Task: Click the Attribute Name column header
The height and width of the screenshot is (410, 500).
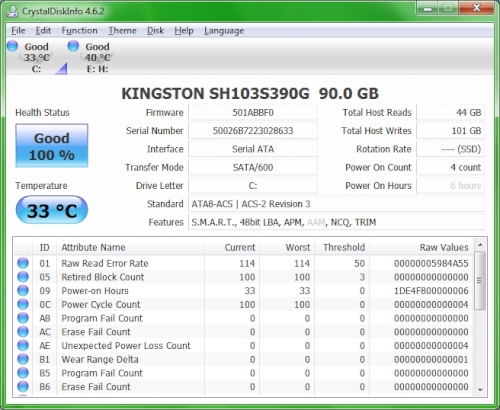Action: (x=130, y=247)
